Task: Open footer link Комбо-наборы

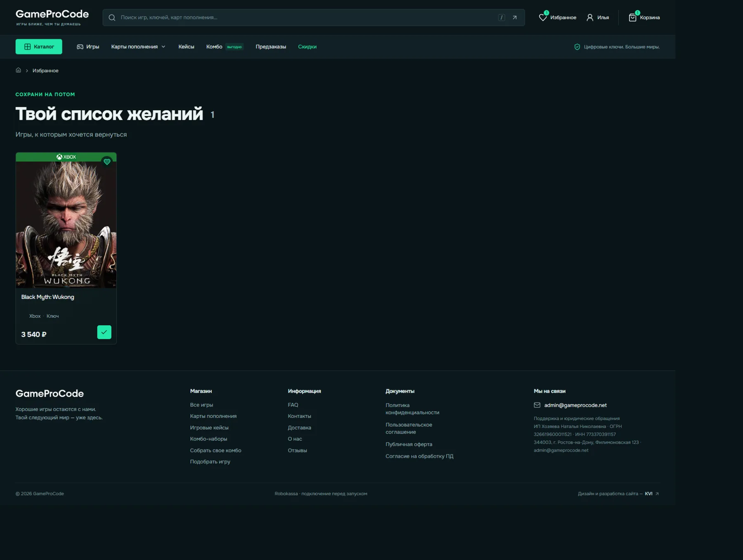Action: coord(208,439)
